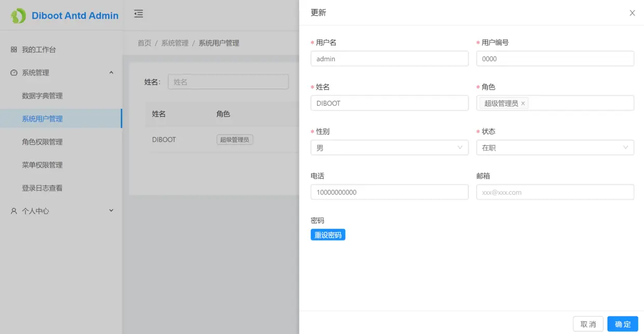Click inside the 邮箱 email input field

point(555,192)
